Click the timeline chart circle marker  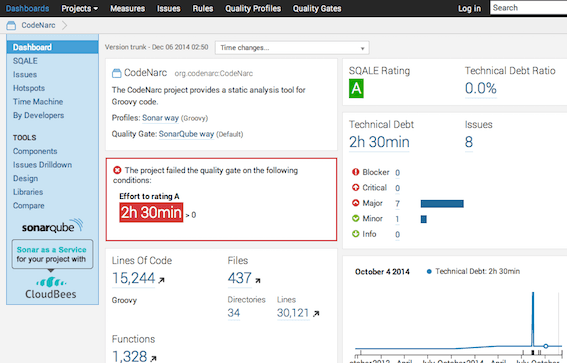(546, 346)
